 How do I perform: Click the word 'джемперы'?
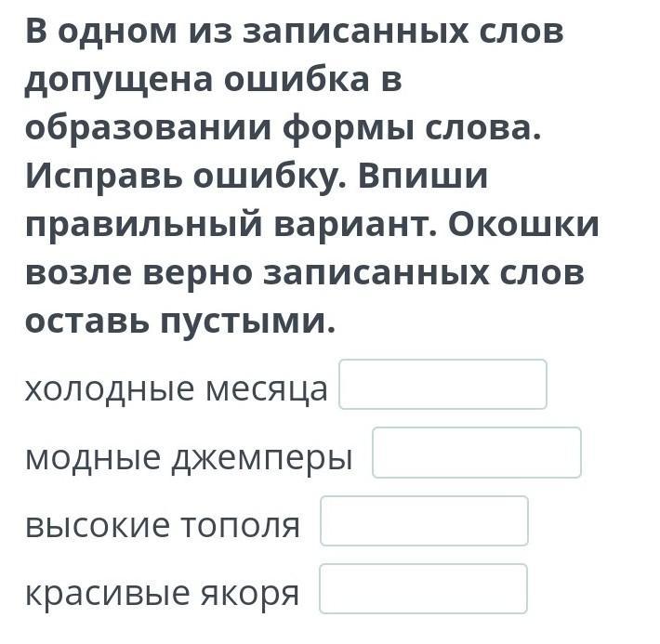[262, 458]
